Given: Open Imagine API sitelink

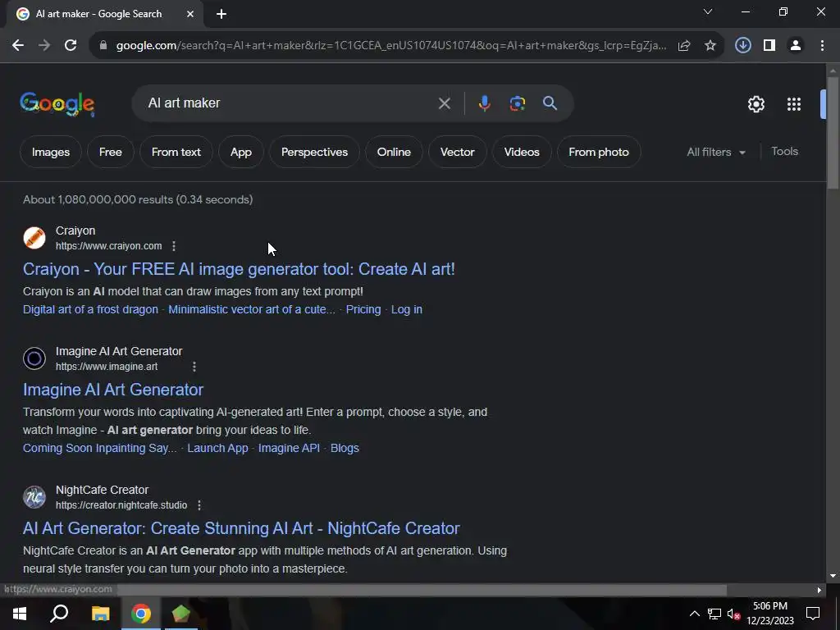Looking at the screenshot, I should pyautogui.click(x=289, y=449).
